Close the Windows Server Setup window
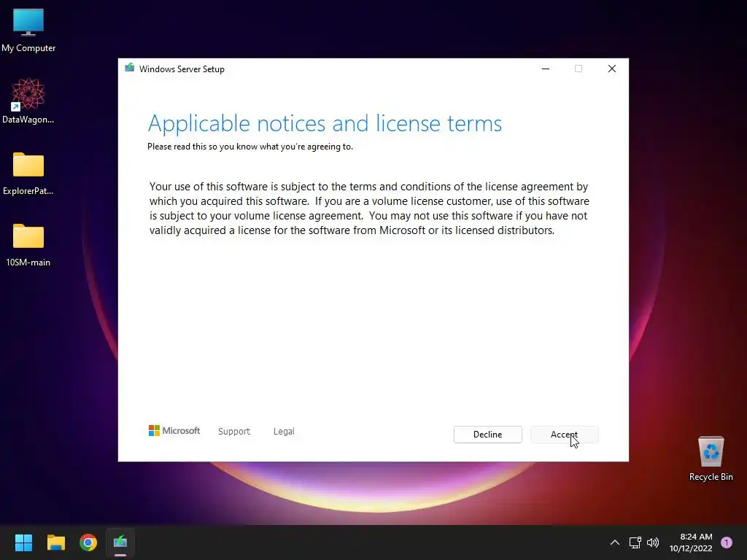The height and width of the screenshot is (560, 747). point(612,69)
